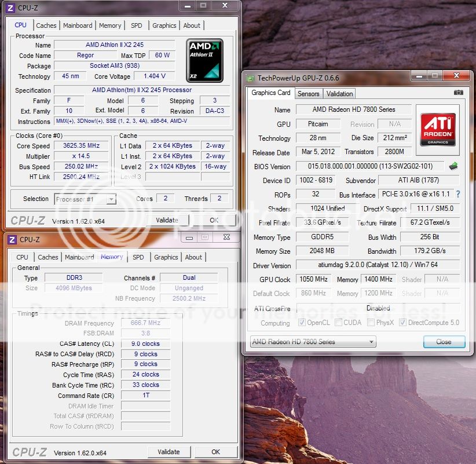Click the Command Rate 1T value

(x=145, y=395)
